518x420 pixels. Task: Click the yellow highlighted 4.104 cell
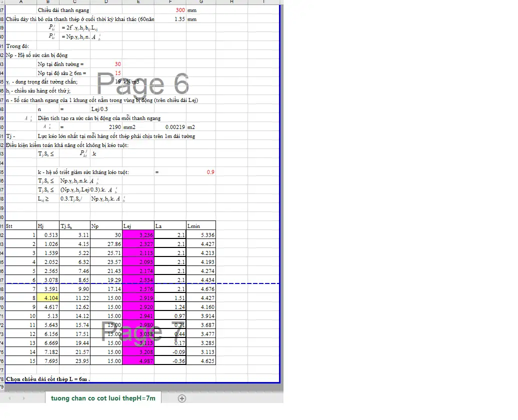[x=48, y=298]
